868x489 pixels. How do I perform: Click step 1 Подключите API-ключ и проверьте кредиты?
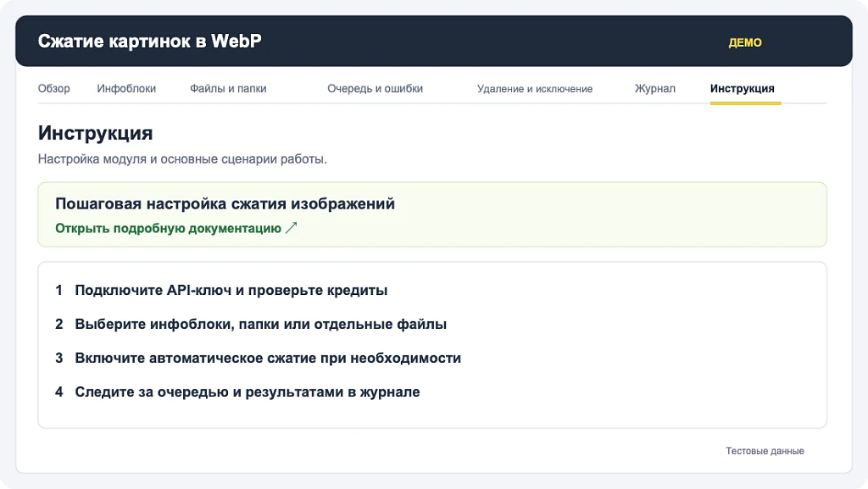pyautogui.click(x=221, y=291)
